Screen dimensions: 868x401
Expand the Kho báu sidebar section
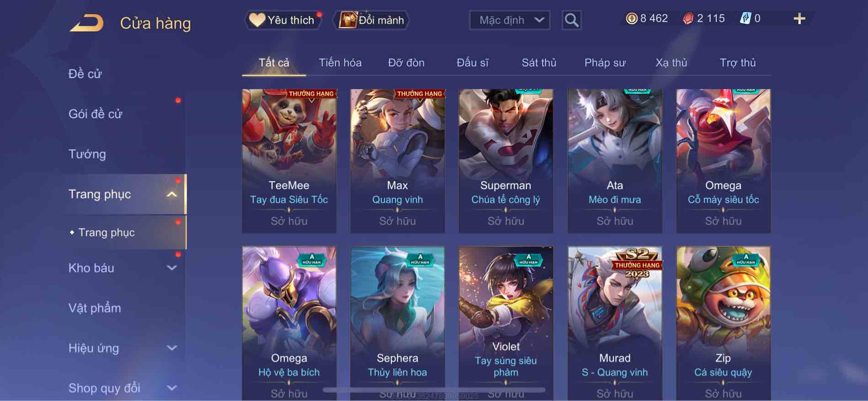[x=172, y=268]
